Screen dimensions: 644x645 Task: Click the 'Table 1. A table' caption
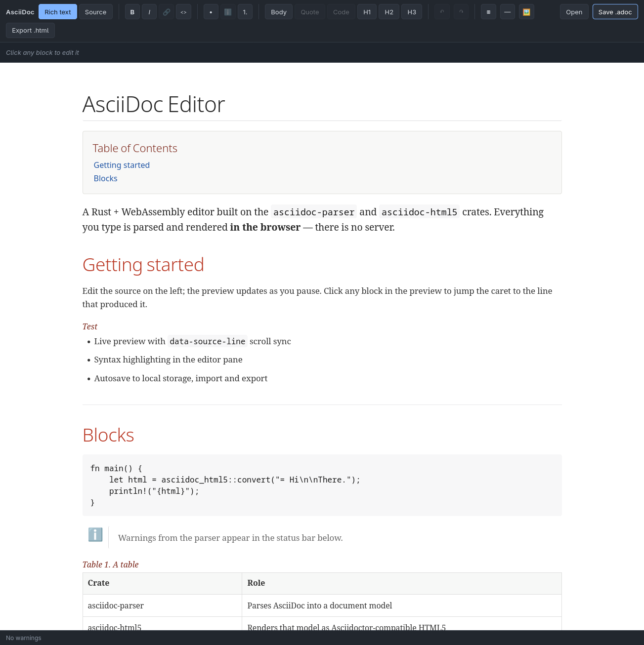111,564
